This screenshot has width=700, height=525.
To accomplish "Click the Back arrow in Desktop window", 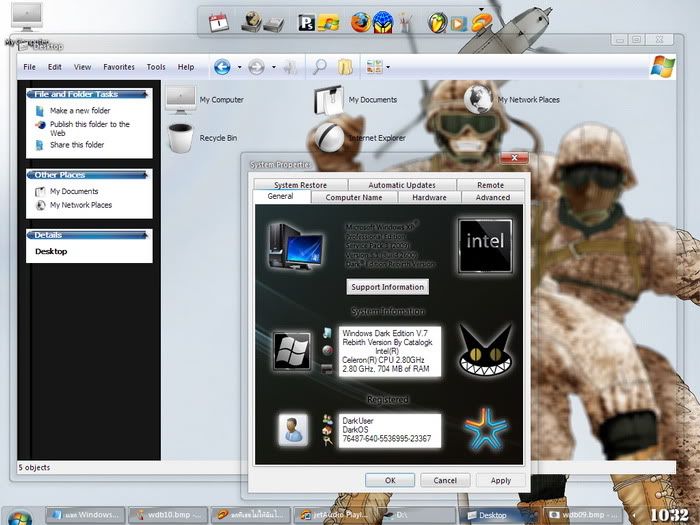I will [222, 67].
